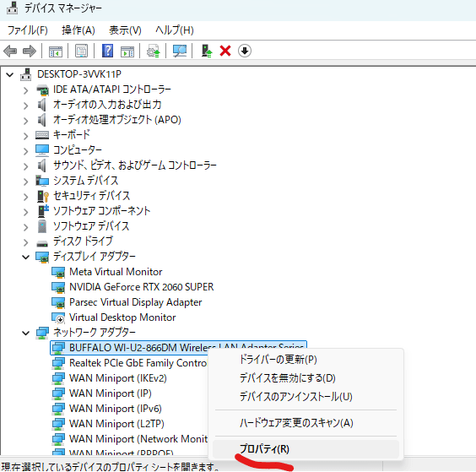Click the Virtual Desktop Monitor disabled icon
476x472 pixels.
pyautogui.click(x=58, y=317)
